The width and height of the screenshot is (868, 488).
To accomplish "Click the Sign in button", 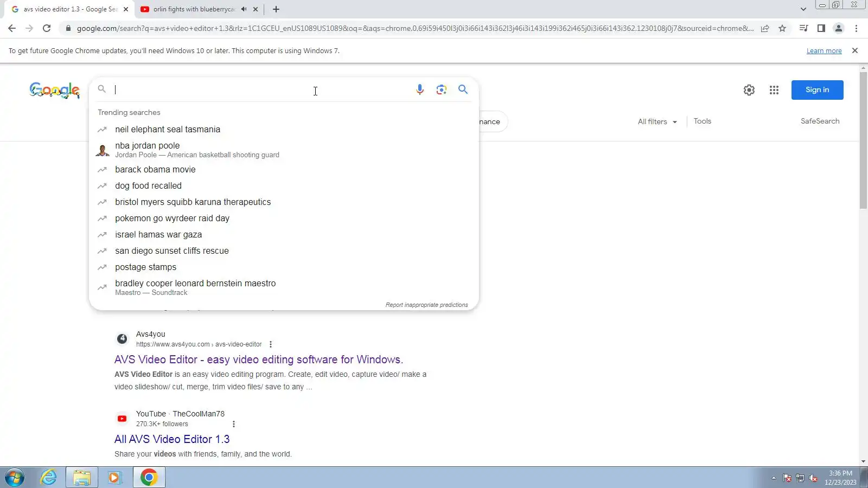I will tap(817, 90).
